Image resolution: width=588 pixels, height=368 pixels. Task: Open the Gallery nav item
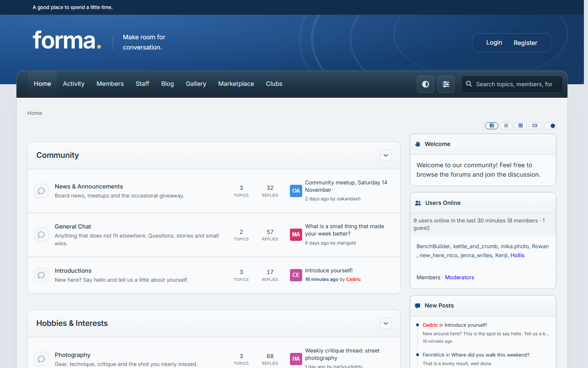[x=196, y=84]
